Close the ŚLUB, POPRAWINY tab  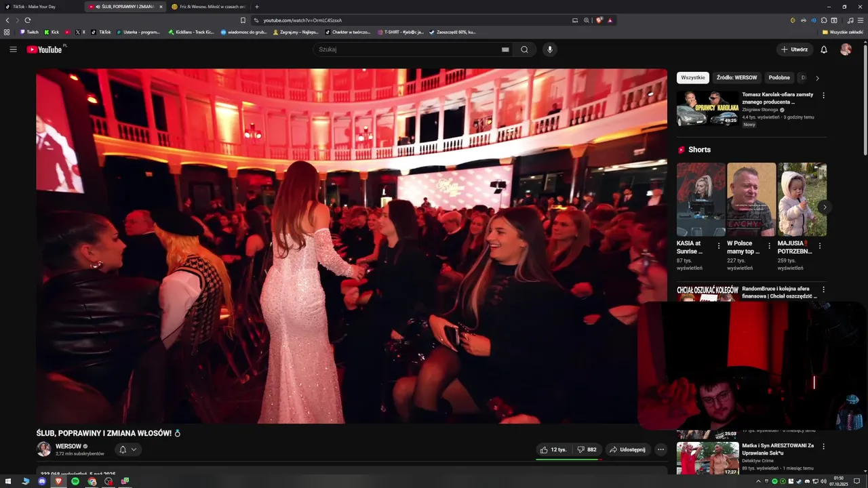pyautogui.click(x=161, y=7)
